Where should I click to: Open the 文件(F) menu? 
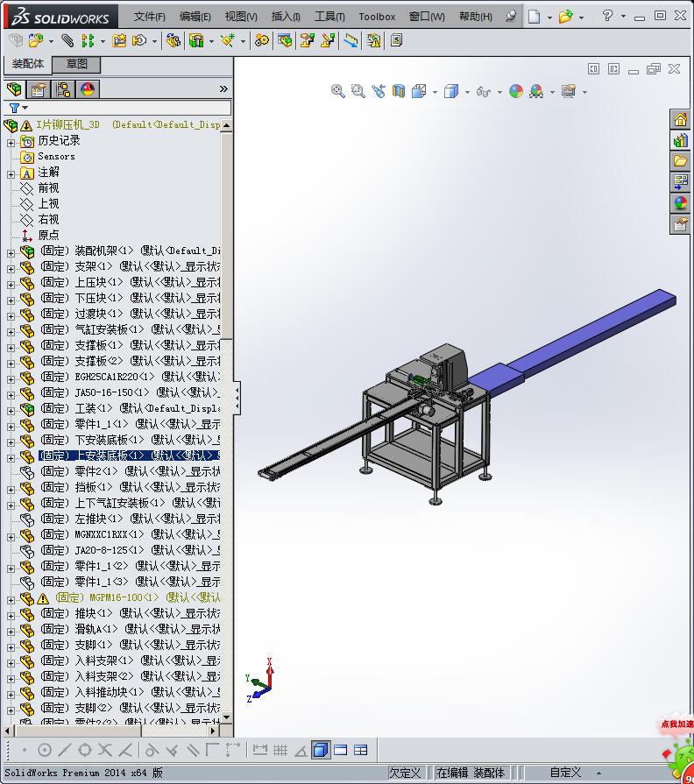click(x=149, y=17)
